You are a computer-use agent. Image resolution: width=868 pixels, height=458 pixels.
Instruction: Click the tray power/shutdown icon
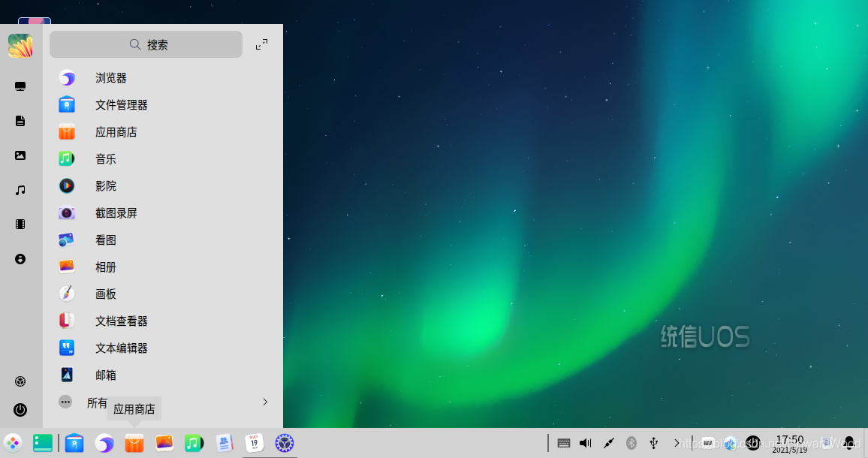pos(753,443)
